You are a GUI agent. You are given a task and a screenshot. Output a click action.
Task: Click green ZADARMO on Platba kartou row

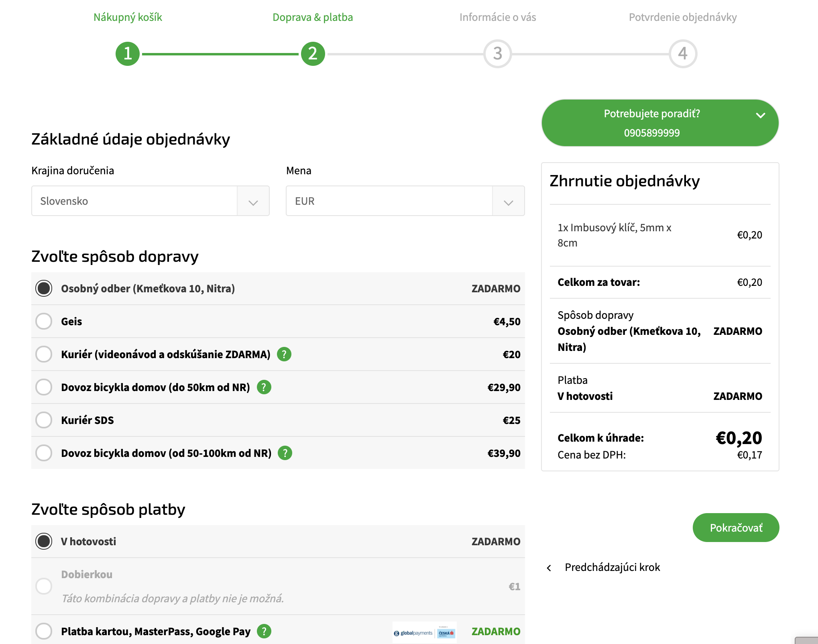tap(496, 632)
